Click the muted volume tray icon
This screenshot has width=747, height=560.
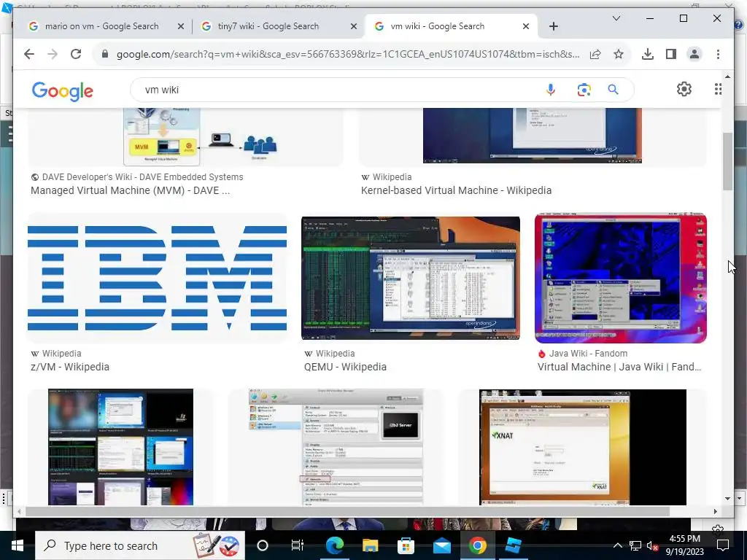click(652, 545)
